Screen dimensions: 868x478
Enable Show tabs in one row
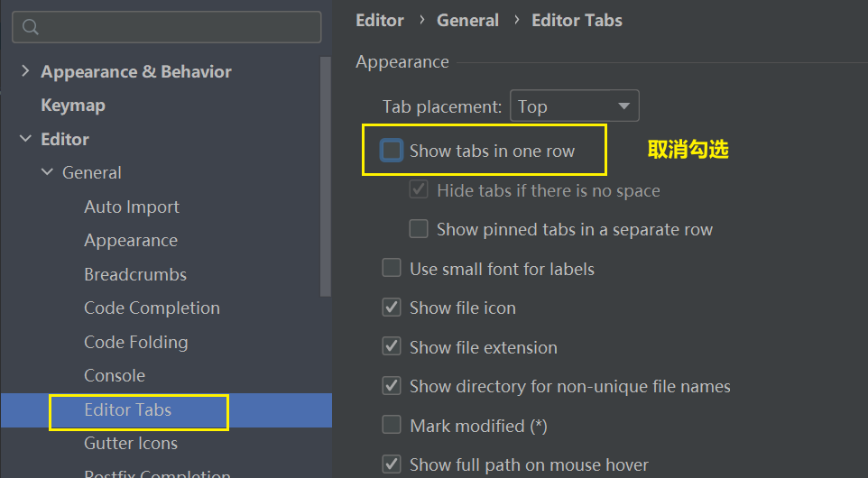392,151
